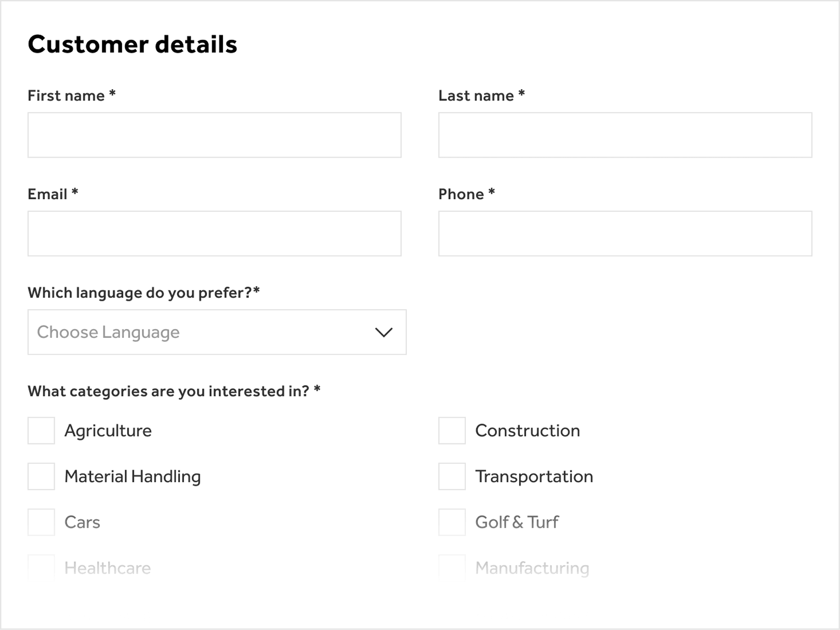Click the Material Handling label text

(x=132, y=477)
